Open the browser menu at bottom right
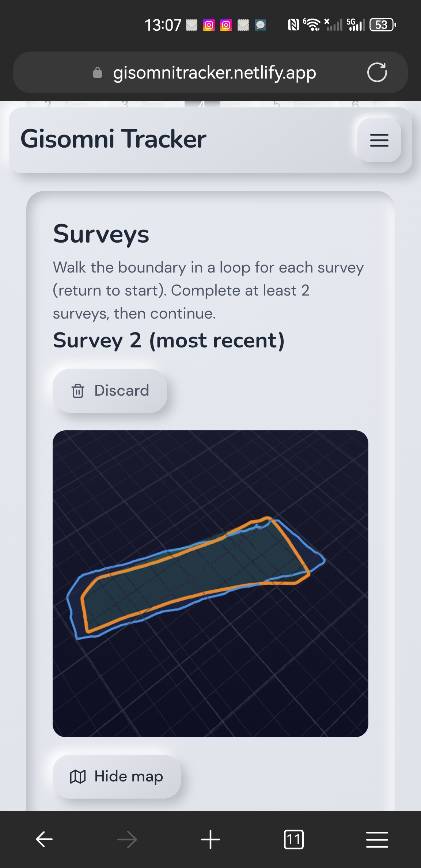The image size is (421, 868). coord(377,839)
